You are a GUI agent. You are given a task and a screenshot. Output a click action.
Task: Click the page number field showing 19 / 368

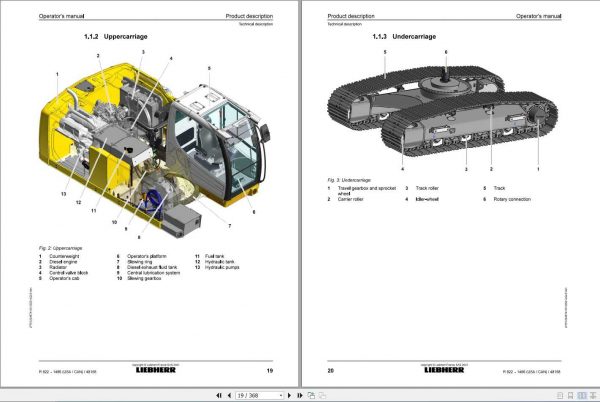[x=257, y=395]
